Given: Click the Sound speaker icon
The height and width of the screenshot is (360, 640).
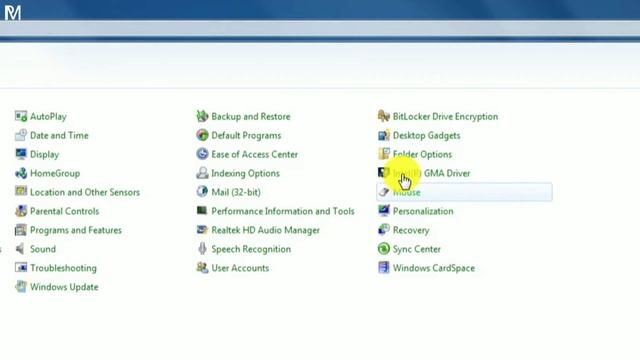Looking at the screenshot, I should tap(21, 249).
